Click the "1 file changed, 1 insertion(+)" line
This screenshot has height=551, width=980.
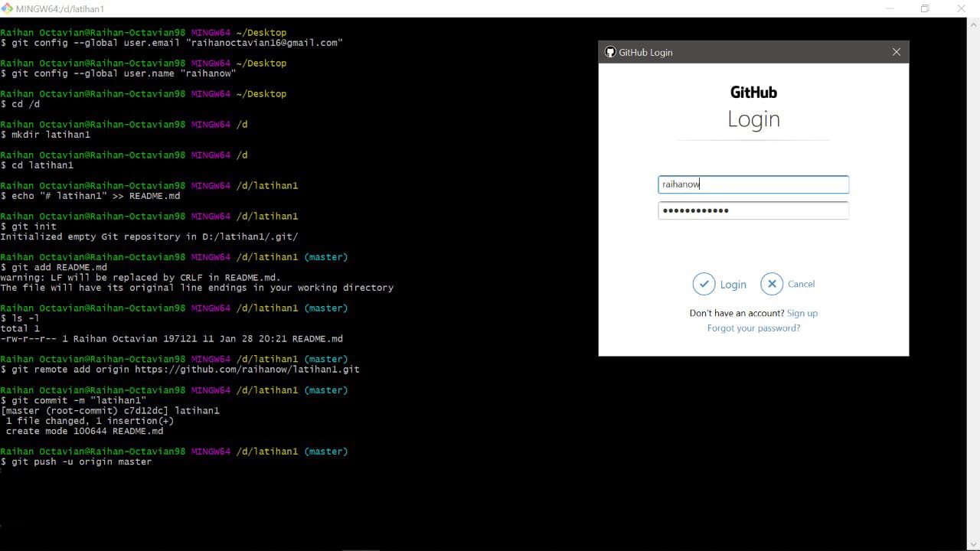(90, 421)
